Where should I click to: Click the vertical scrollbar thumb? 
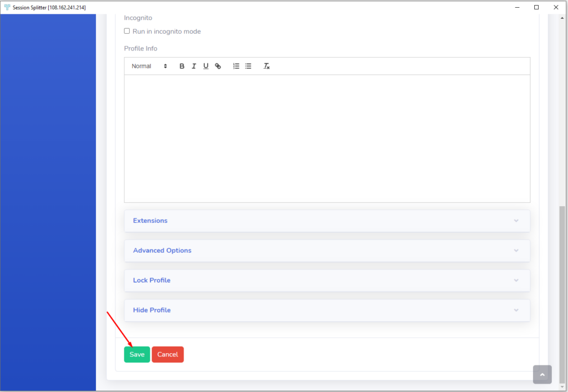562,294
